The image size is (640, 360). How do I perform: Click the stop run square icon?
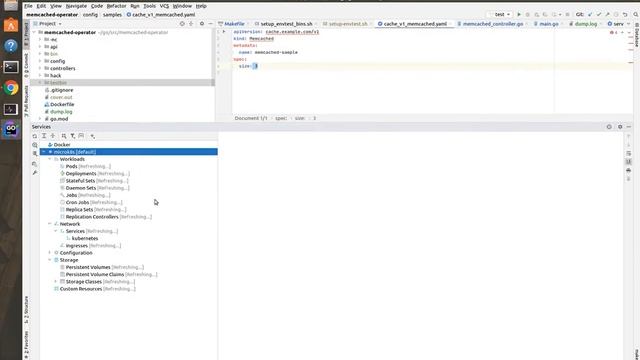pos(567,14)
